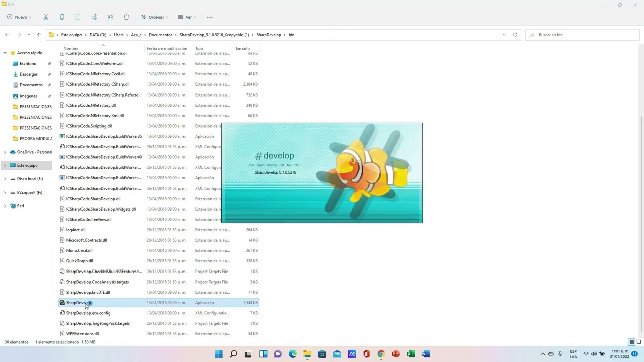Viewport: 644px width, 362px height.
Task: Expand the OneDrive - Personal node
Action: coord(5,152)
